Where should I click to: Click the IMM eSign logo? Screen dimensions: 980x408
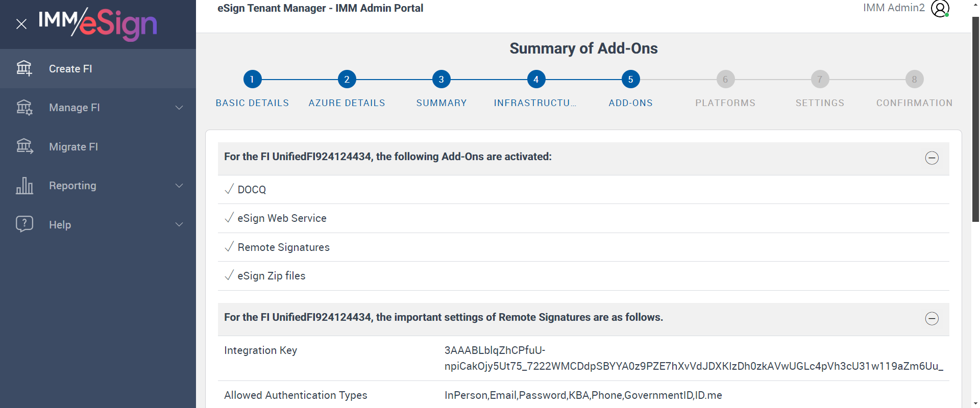pyautogui.click(x=98, y=23)
